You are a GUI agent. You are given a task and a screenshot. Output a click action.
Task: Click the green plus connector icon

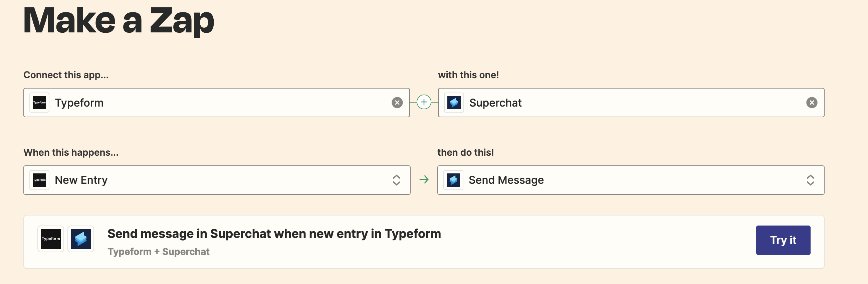pyautogui.click(x=424, y=102)
